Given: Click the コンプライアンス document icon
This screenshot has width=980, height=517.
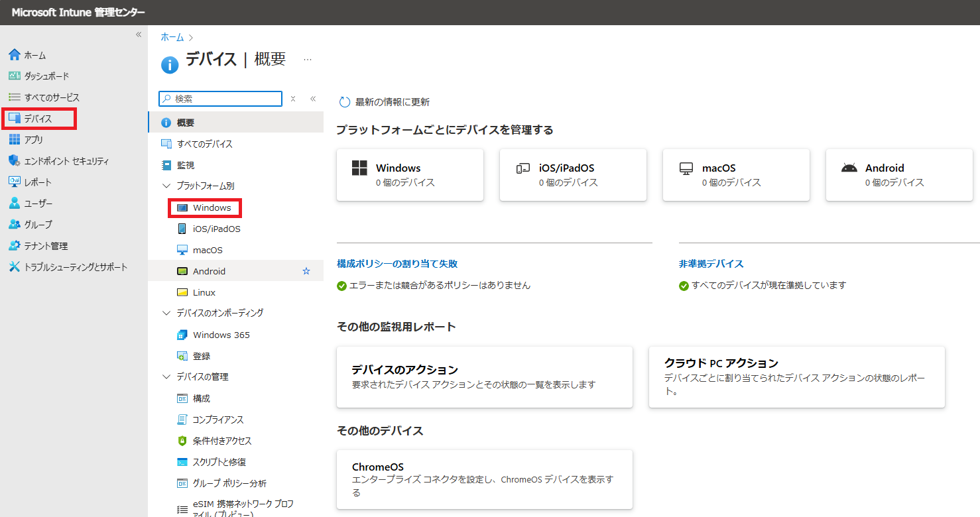Looking at the screenshot, I should [x=182, y=420].
